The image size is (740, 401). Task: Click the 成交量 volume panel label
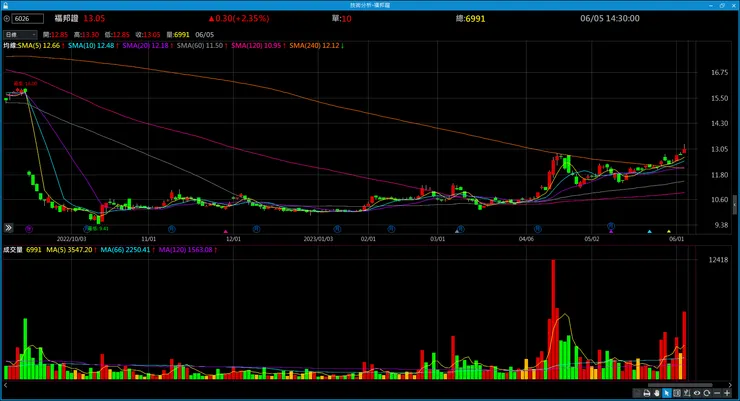[13, 250]
